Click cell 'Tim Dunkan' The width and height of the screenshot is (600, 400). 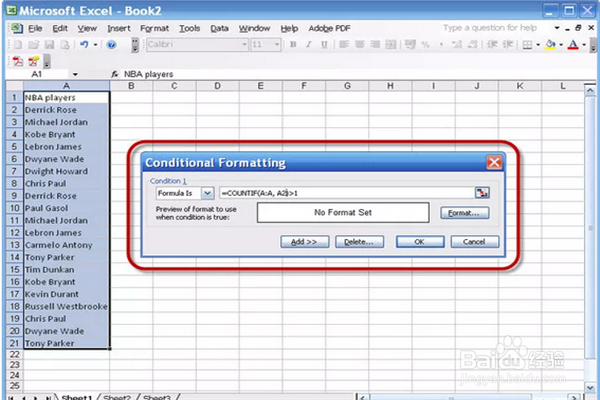coord(66,269)
